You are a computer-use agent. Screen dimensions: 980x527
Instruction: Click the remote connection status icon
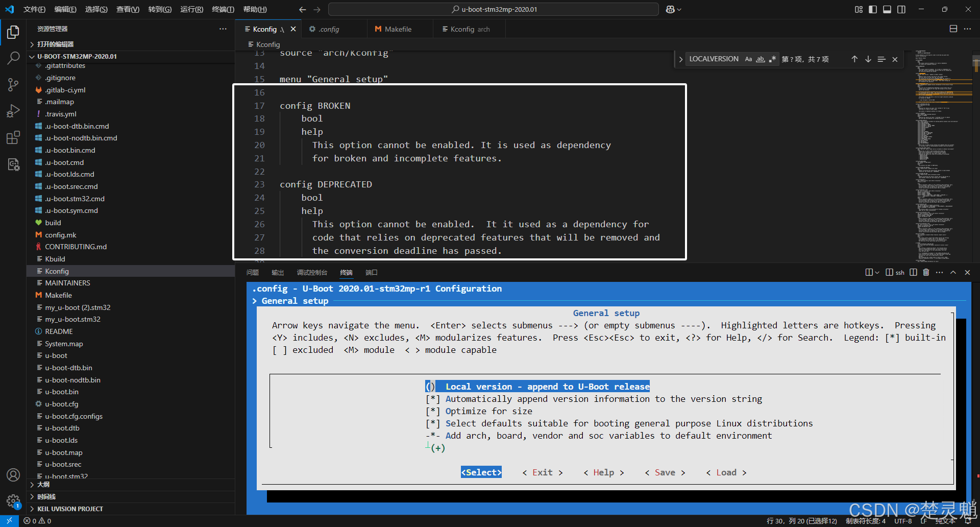point(9,521)
